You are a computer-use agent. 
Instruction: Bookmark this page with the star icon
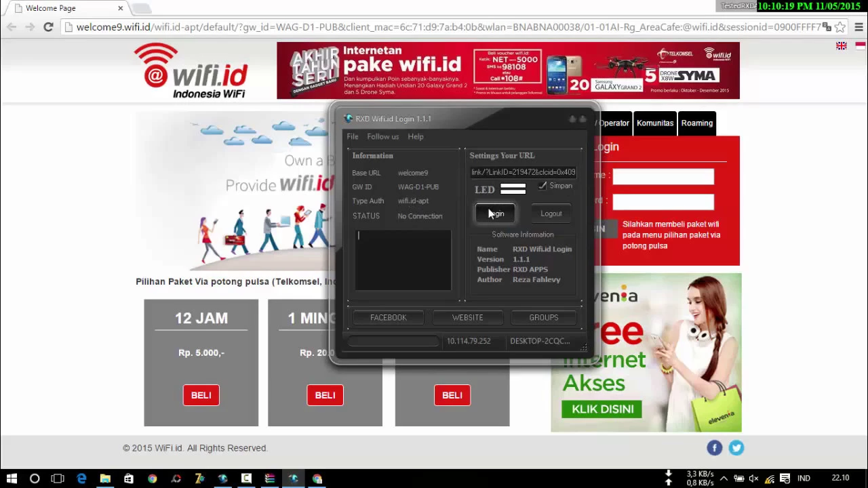pyautogui.click(x=840, y=27)
